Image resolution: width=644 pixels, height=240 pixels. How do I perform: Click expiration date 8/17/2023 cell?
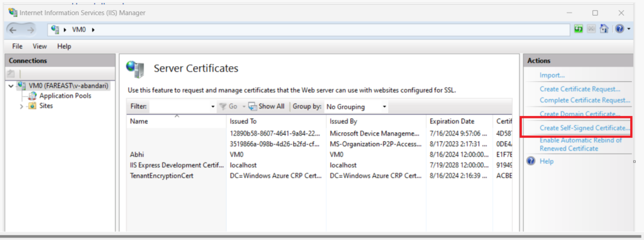[459, 144]
